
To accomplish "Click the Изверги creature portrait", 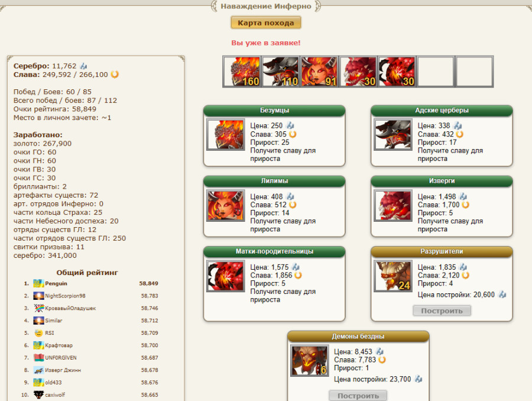I will point(393,205).
